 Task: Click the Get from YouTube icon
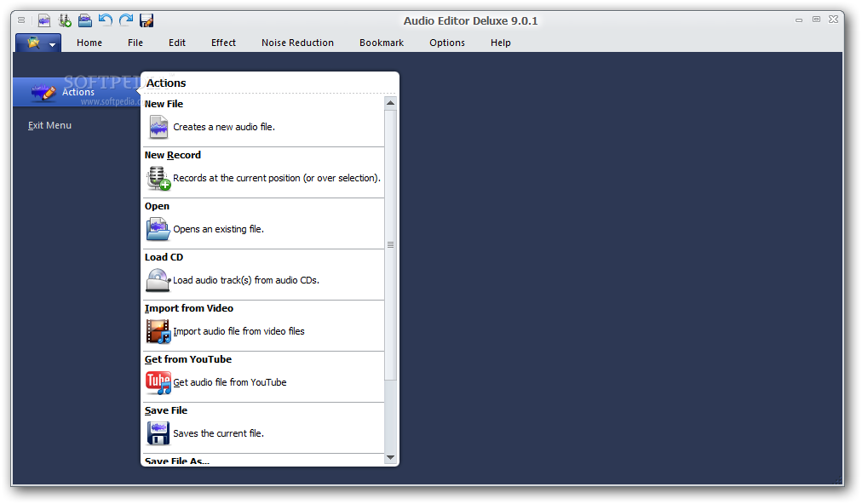pos(158,382)
